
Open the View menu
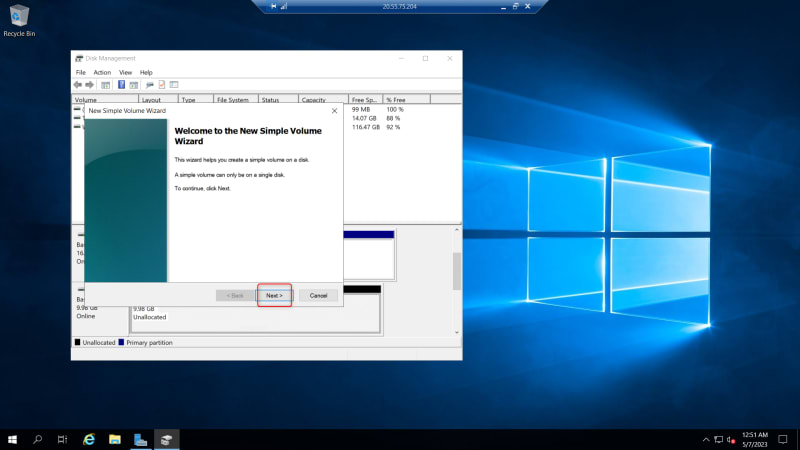[126, 72]
